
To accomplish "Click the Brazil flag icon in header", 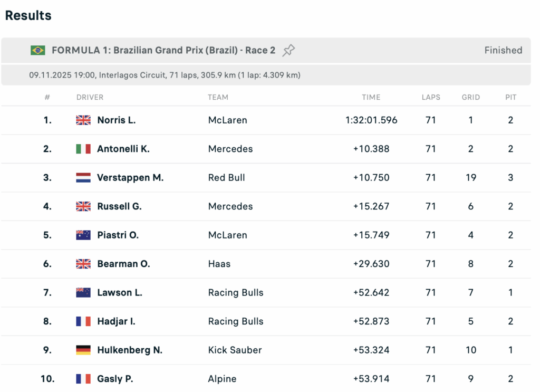I will click(x=37, y=51).
